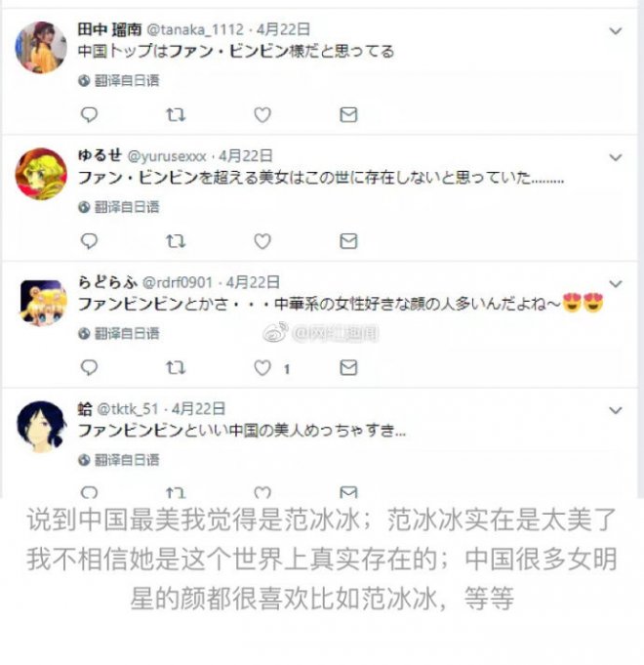Viewport: 644px width, 665px height.
Task: Translate tanaka_1112's tweet from Japanese
Action: pyautogui.click(x=119, y=80)
